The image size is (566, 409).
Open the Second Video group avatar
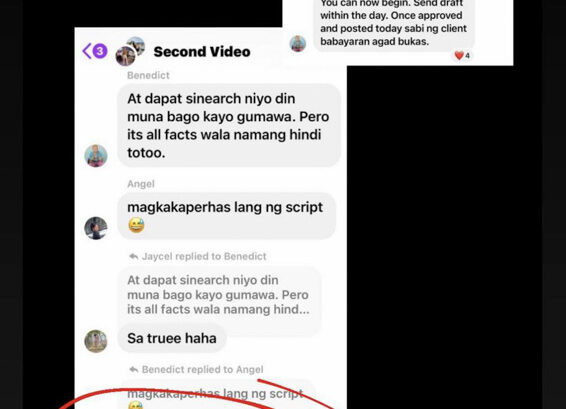[x=130, y=51]
